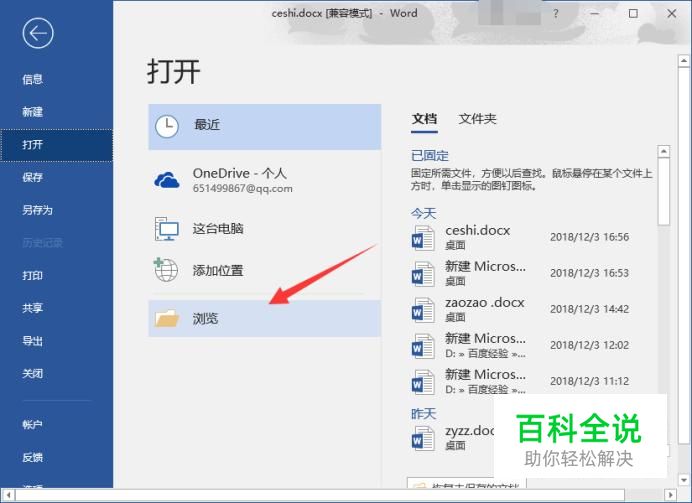Click the Browse folder icon
Image resolution: width=692 pixels, height=503 pixels.
167,318
